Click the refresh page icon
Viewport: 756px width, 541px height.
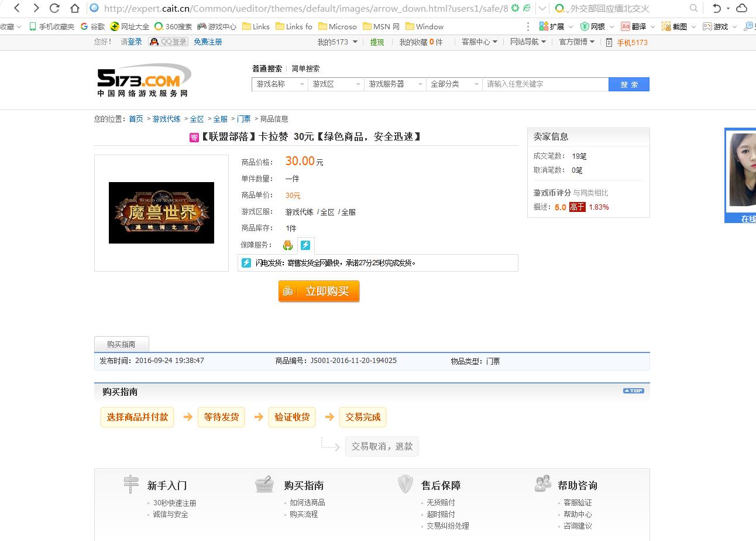55,9
